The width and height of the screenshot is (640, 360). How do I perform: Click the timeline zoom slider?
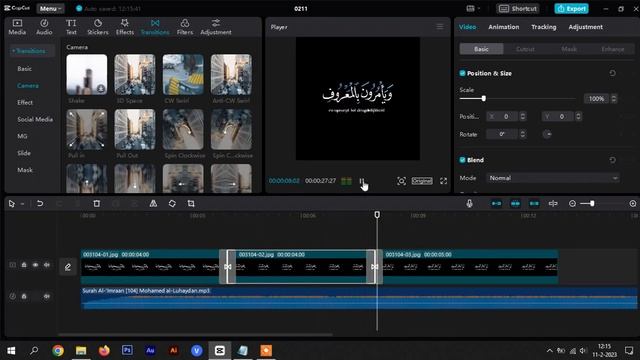pos(592,203)
